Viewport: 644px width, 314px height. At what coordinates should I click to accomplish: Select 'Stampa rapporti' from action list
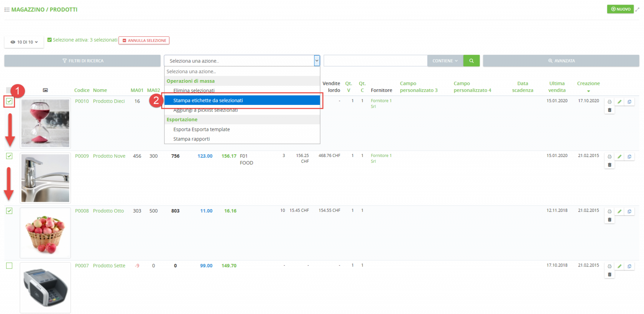pyautogui.click(x=192, y=139)
